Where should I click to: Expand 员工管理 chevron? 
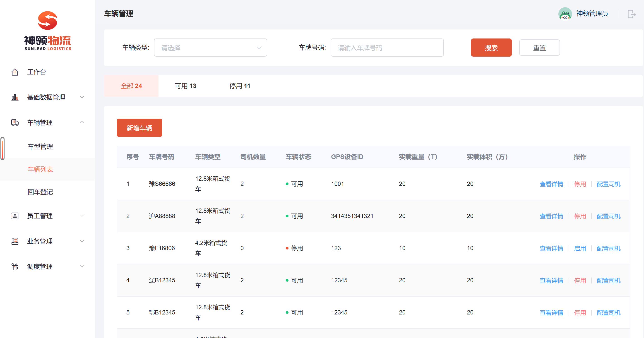[82, 216]
